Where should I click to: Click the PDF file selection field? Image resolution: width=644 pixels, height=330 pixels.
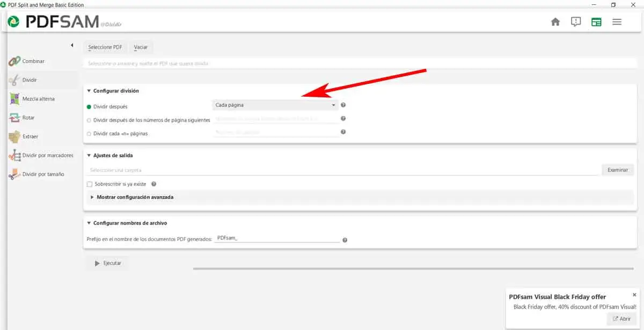[x=360, y=63]
